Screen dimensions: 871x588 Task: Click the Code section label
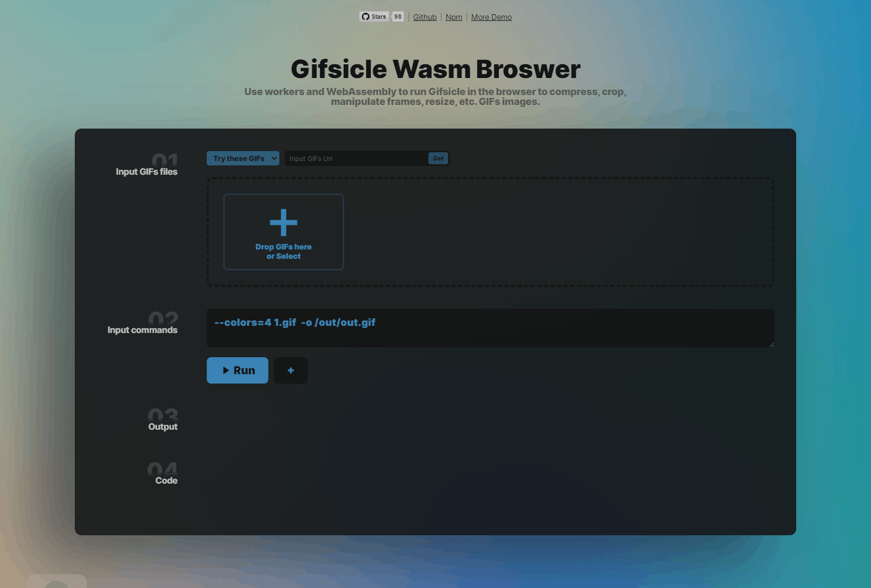pyautogui.click(x=166, y=480)
